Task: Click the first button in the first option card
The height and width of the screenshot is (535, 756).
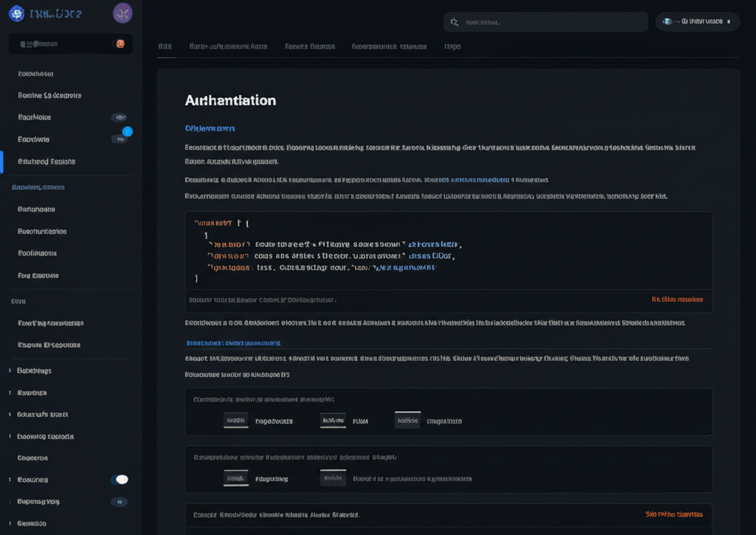Action: (236, 421)
